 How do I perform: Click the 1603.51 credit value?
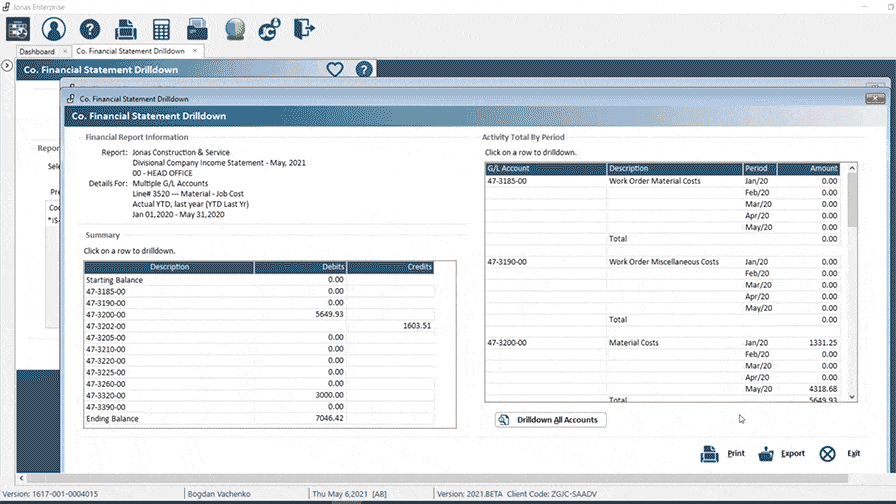pyautogui.click(x=417, y=326)
